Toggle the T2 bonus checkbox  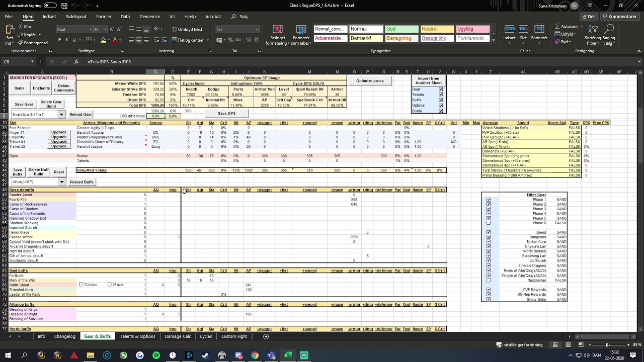(82, 285)
